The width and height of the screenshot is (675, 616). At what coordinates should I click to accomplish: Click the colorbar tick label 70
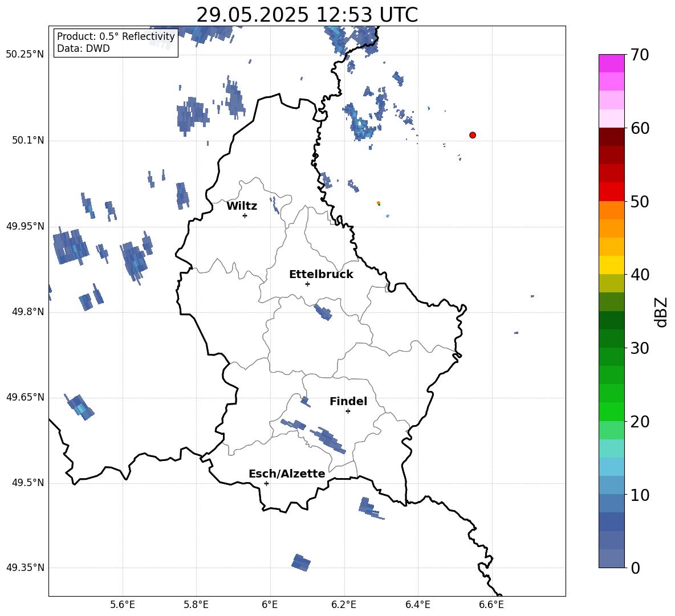tap(640, 55)
